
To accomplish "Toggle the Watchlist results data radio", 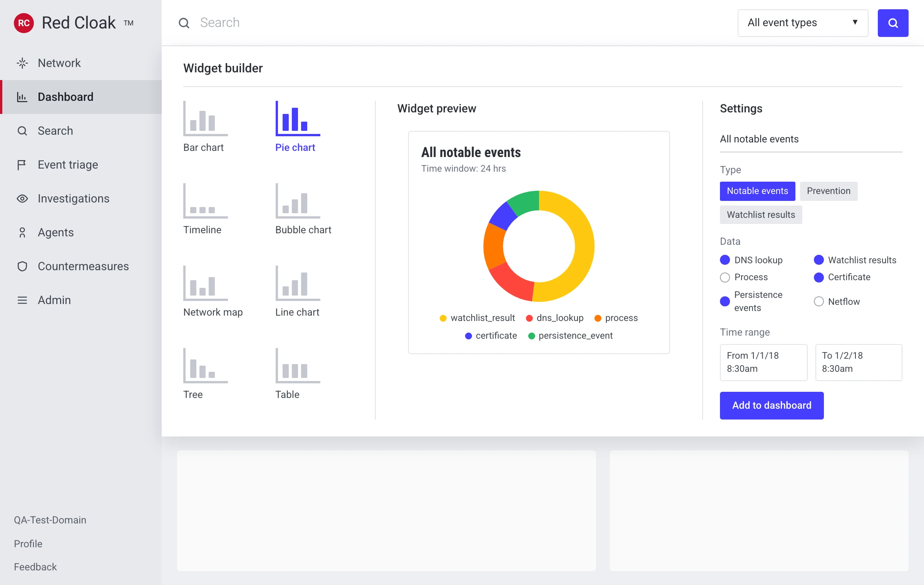I will pos(819,260).
